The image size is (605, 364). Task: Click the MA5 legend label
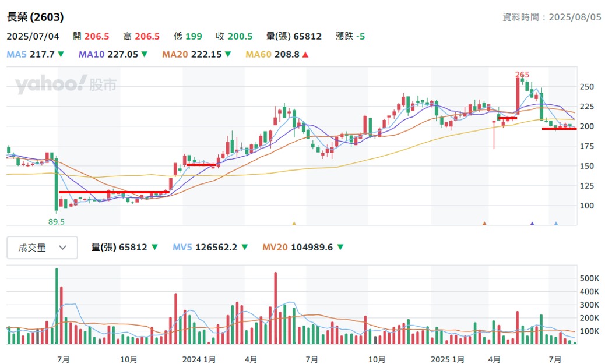(16, 54)
